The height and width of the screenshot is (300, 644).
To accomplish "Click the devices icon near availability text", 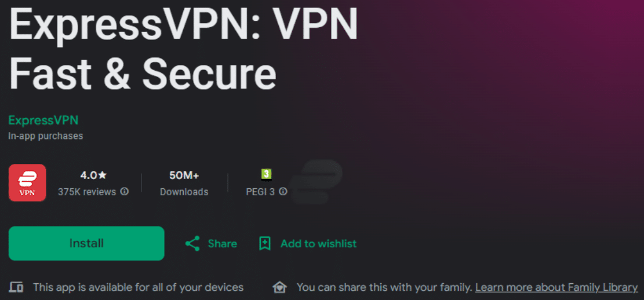I will pos(16,287).
